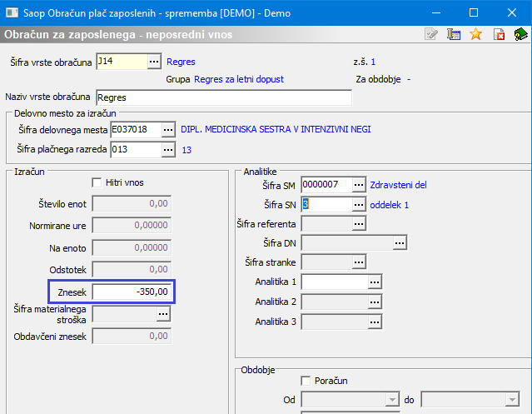Image resolution: width=532 pixels, height=414 pixels.
Task: Open lookup for Šifra SM
Action: [359, 185]
